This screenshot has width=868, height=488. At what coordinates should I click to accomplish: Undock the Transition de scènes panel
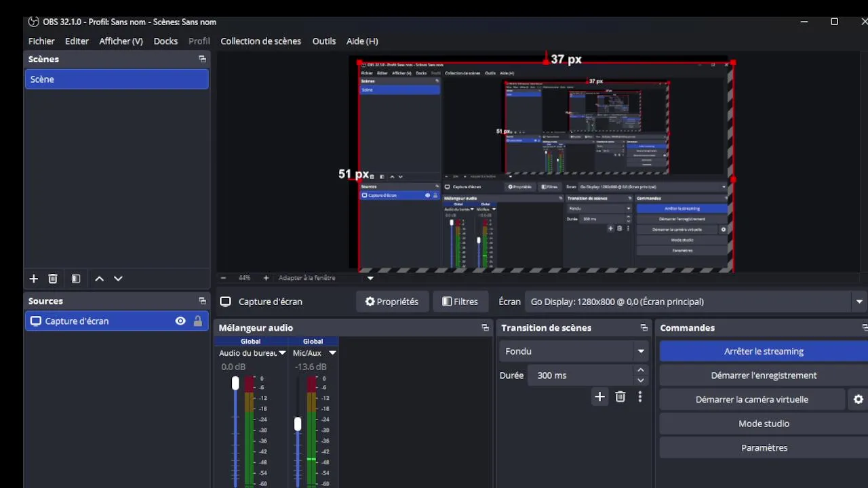pos(644,328)
